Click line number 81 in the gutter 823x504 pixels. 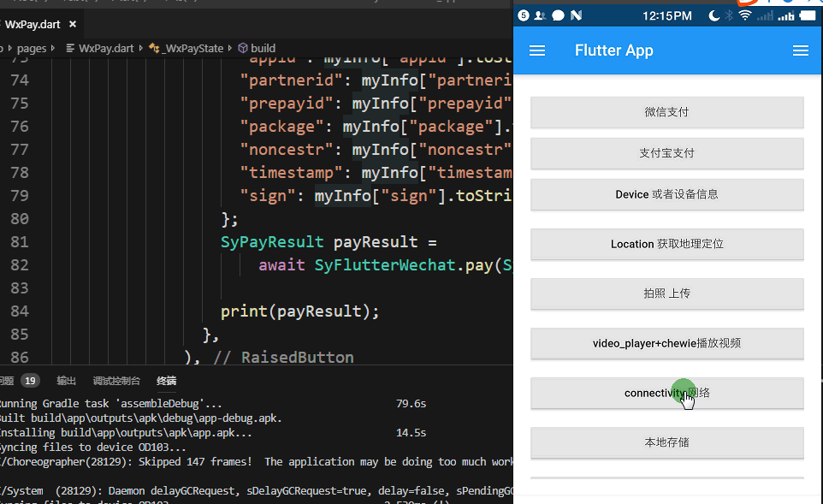point(20,242)
